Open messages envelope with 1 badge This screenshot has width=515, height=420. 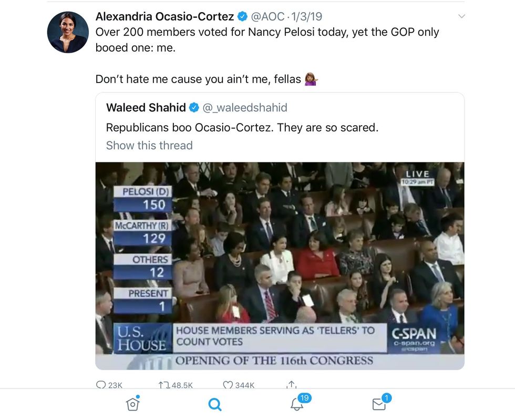coord(379,404)
